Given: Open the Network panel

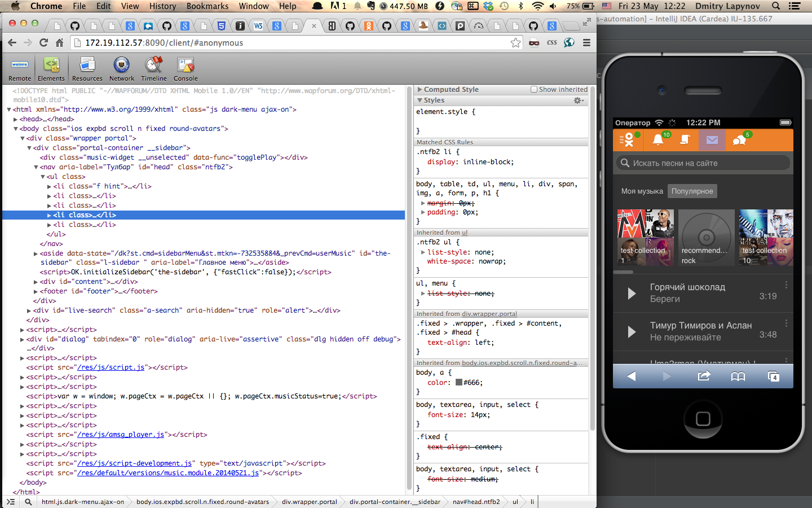Looking at the screenshot, I should (x=122, y=69).
